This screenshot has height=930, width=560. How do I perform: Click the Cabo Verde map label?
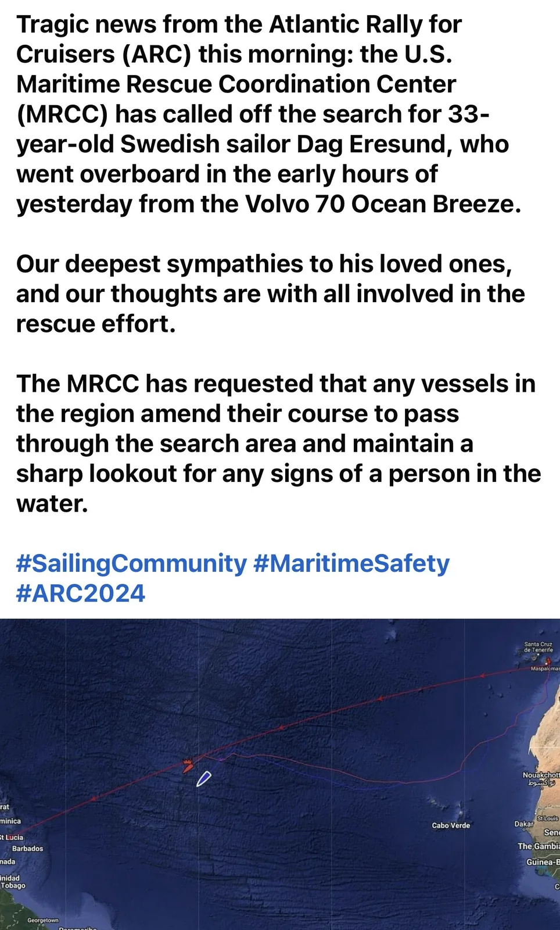tap(451, 825)
